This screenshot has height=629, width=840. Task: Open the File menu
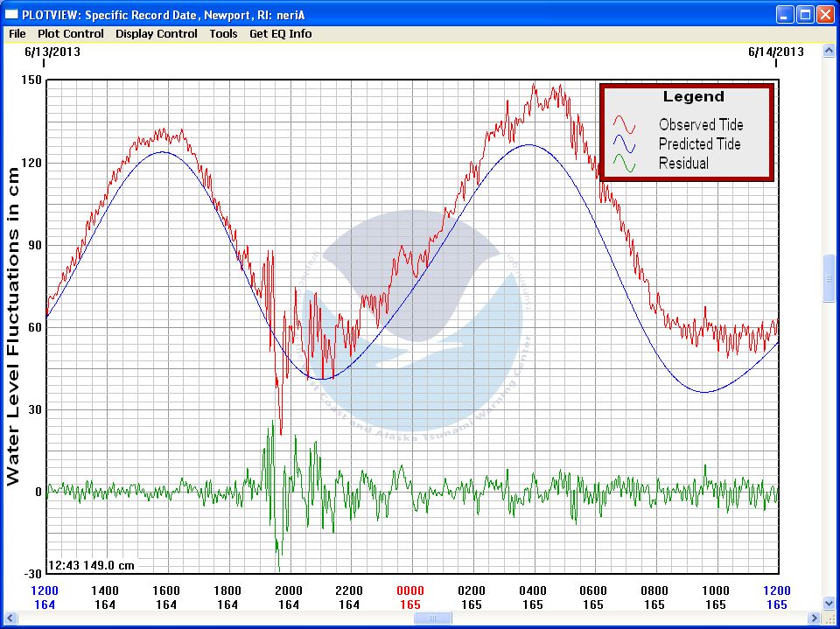coord(17,34)
